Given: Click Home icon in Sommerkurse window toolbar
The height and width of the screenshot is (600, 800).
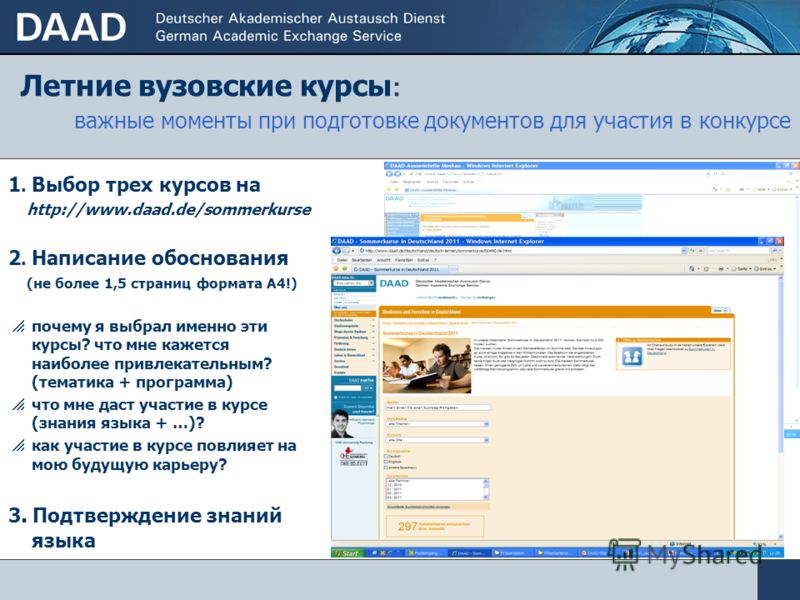Looking at the screenshot, I should [x=692, y=268].
